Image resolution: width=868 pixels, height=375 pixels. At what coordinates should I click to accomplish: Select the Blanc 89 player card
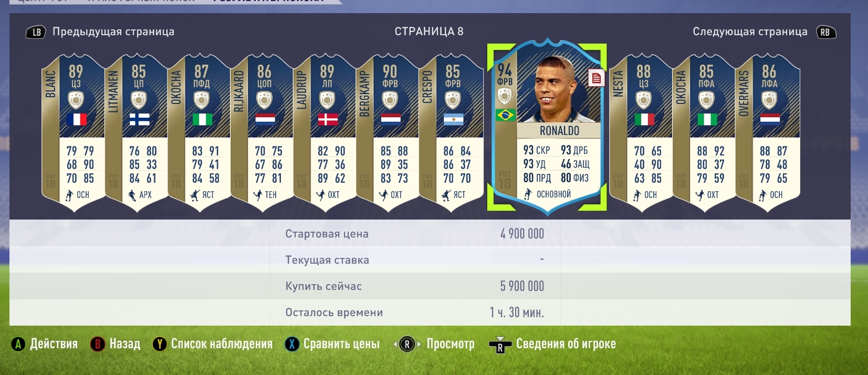pos(74,133)
